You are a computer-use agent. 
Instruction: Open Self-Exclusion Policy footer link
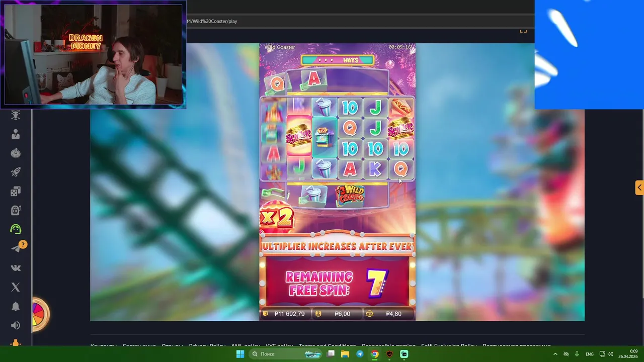[x=449, y=345]
